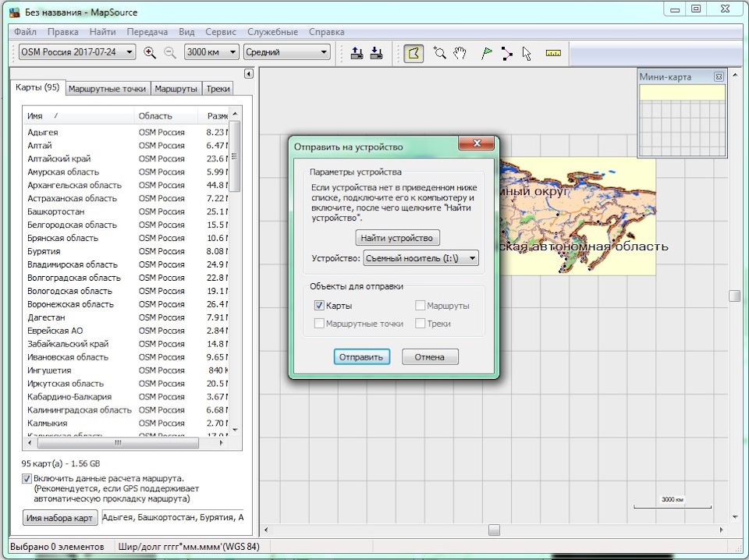Open the Устройство removable drive dropdown

tap(421, 258)
